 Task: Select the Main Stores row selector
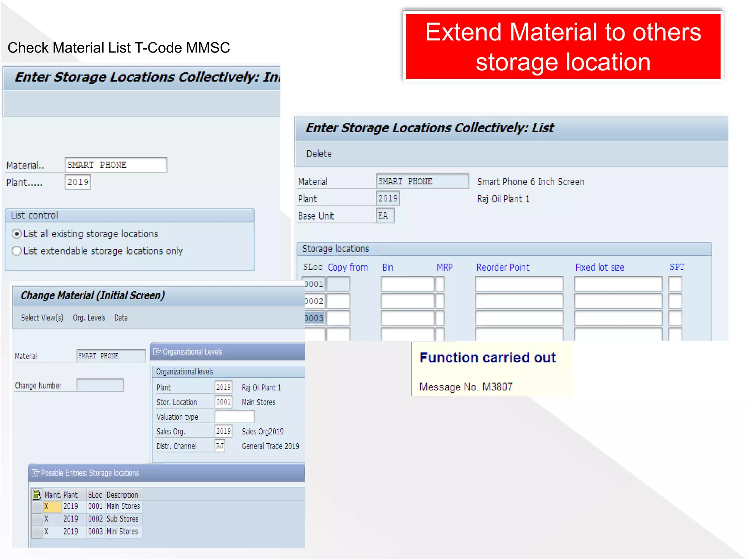tap(36, 506)
